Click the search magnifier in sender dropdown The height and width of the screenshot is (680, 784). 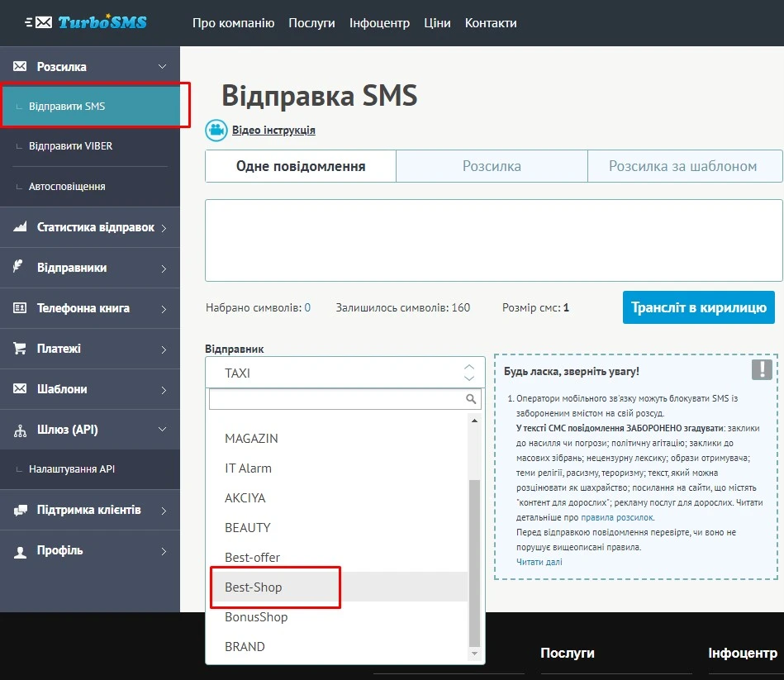point(472,399)
